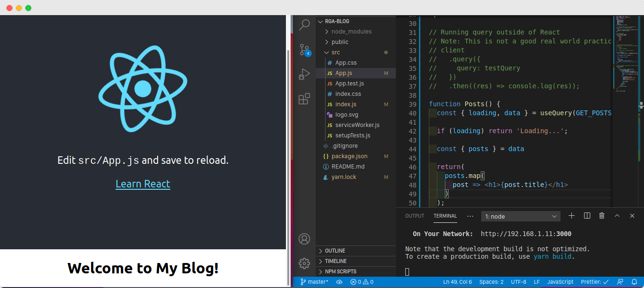Open the terminal selector dropdown 1: node
Screen dimensions: 644x288
[520, 216]
